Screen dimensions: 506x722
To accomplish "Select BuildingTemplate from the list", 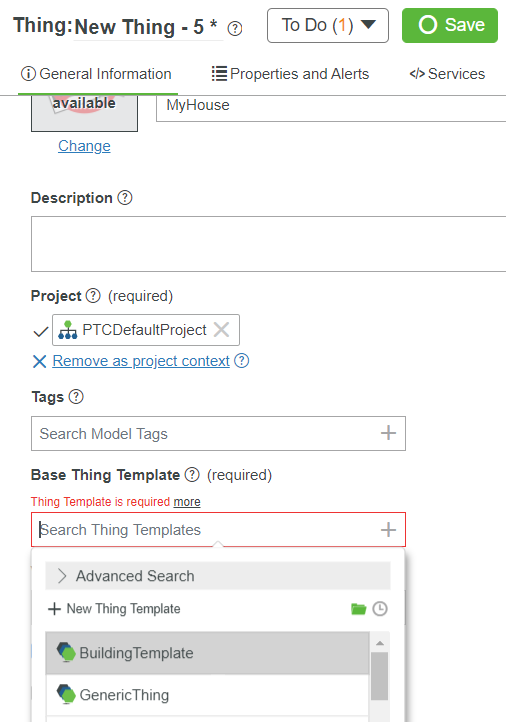I will [207, 653].
